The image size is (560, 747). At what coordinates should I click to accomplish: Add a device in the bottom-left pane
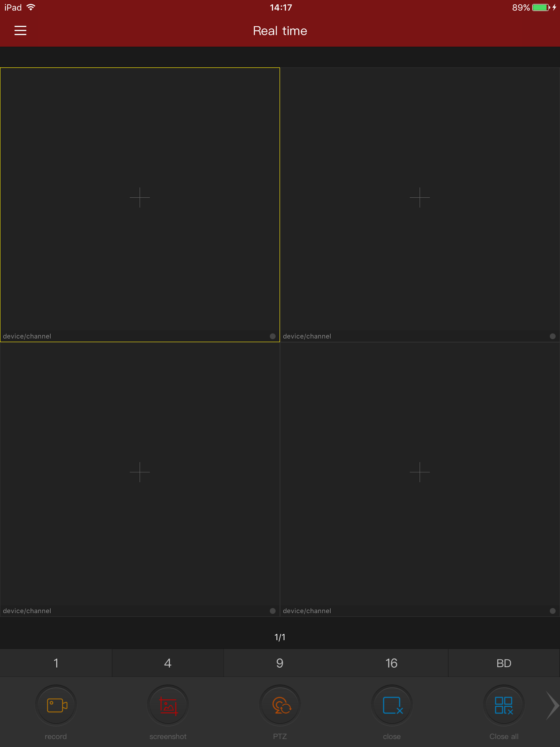coord(140,472)
